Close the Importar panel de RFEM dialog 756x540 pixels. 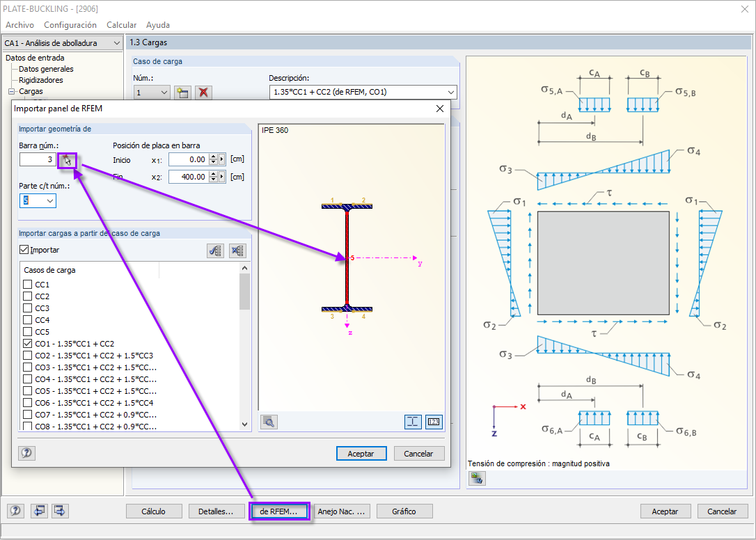point(440,109)
